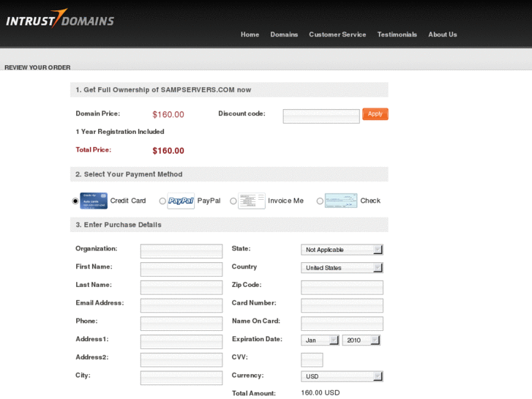Focus the Zip Code field
Image resolution: width=532 pixels, height=399 pixels.
point(342,287)
